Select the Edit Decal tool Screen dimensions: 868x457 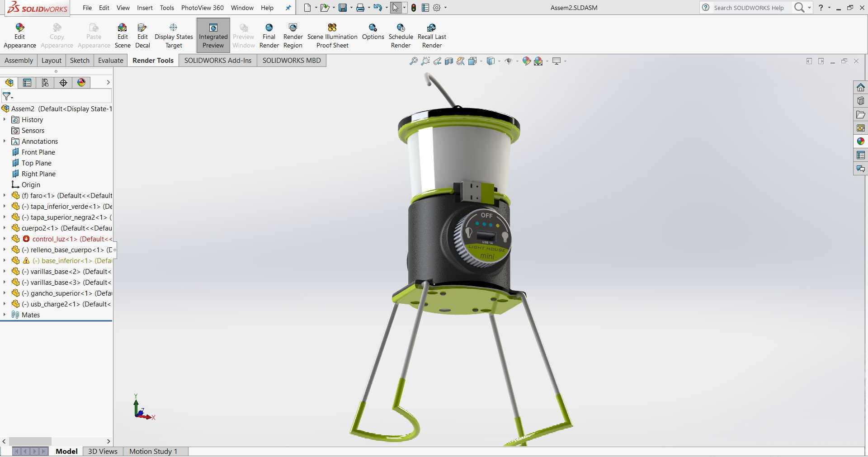click(142, 36)
